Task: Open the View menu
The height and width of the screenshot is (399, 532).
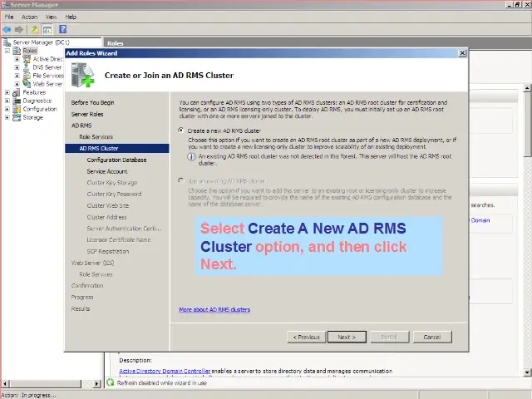Action: (x=52, y=17)
